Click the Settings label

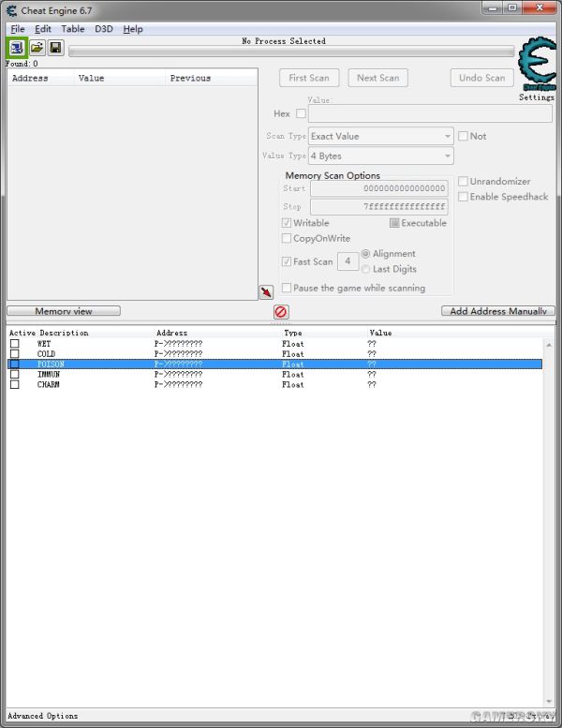pos(537,97)
